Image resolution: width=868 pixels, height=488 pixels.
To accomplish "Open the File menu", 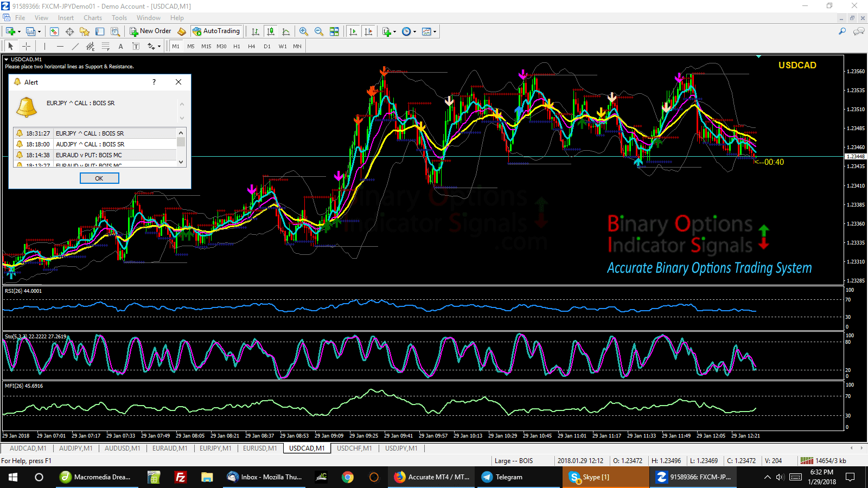I will pyautogui.click(x=20, y=17).
